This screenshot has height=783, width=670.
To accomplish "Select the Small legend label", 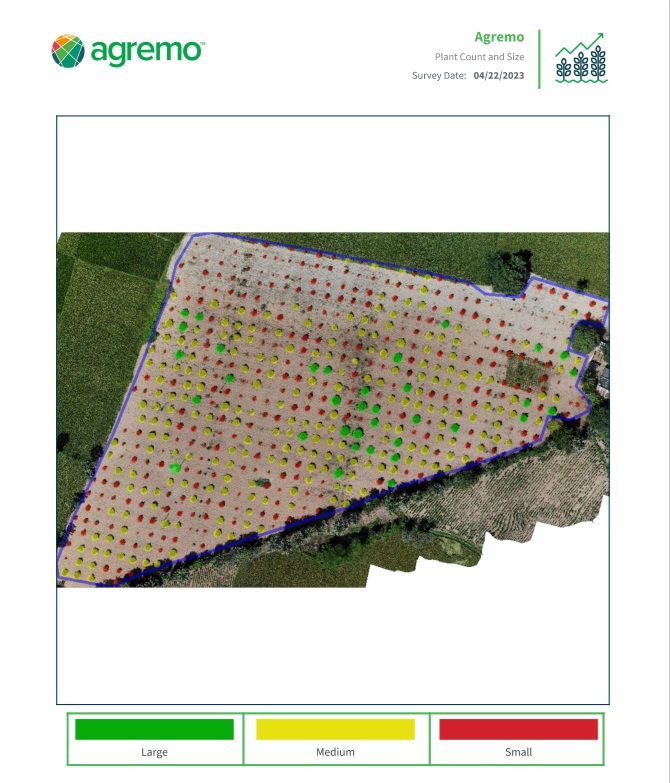I will pos(518,752).
